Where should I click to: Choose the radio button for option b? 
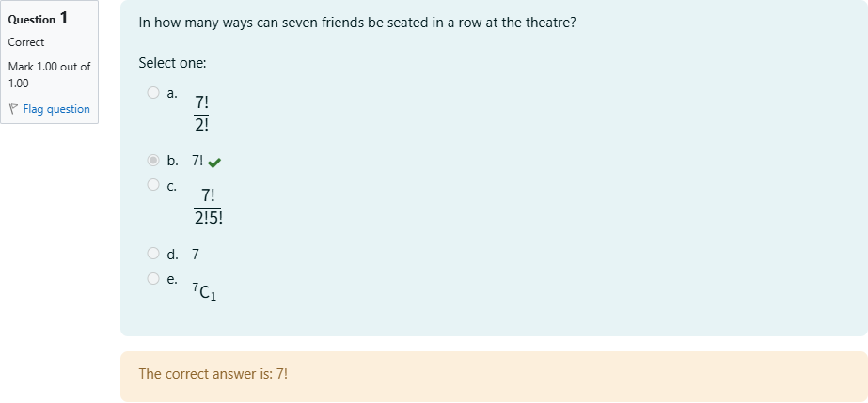coord(153,161)
